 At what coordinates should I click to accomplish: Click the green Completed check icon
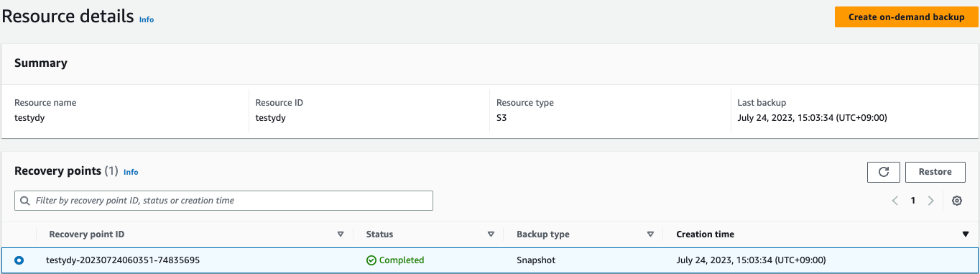[x=371, y=260]
